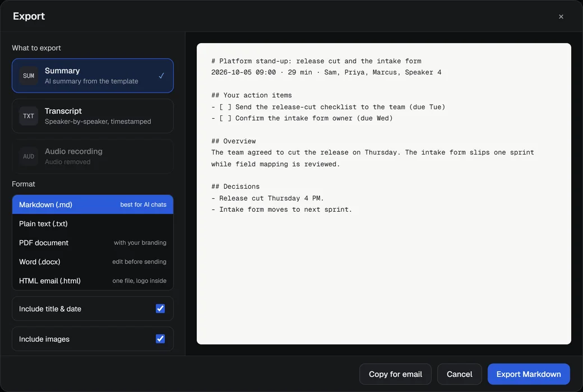Click the Copy for email button

click(x=395, y=374)
